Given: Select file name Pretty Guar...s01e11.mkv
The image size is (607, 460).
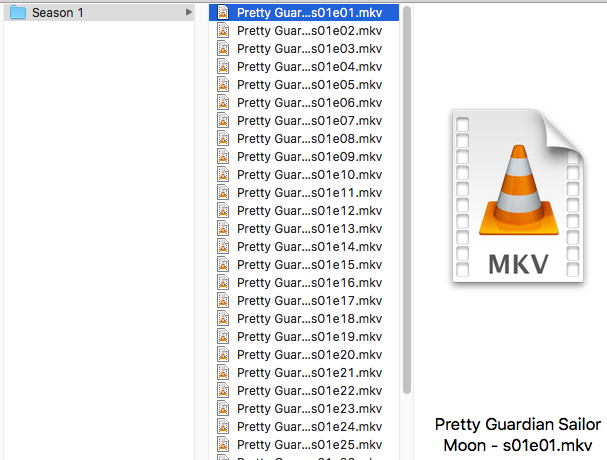Looking at the screenshot, I should [310, 193].
